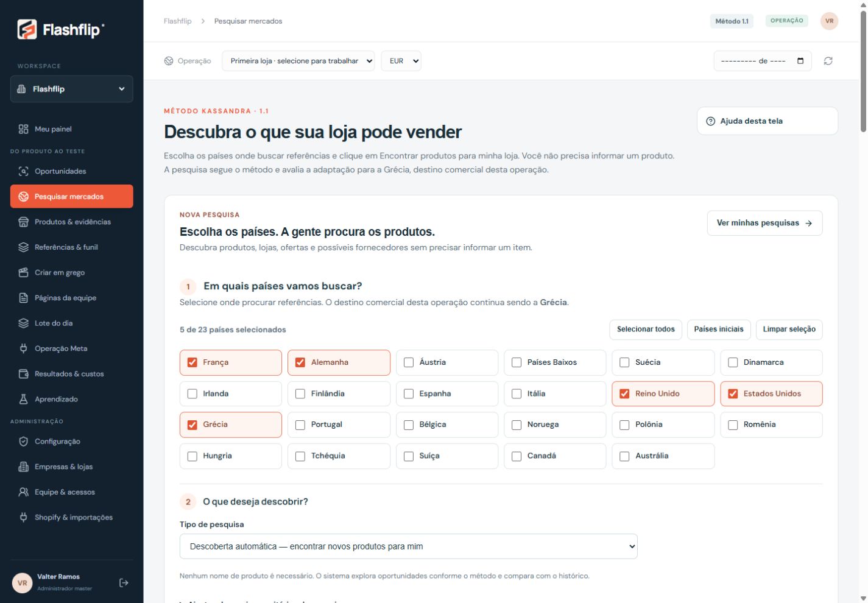Click the VR avatar in the top bar
The image size is (868, 603).
coord(829,21)
